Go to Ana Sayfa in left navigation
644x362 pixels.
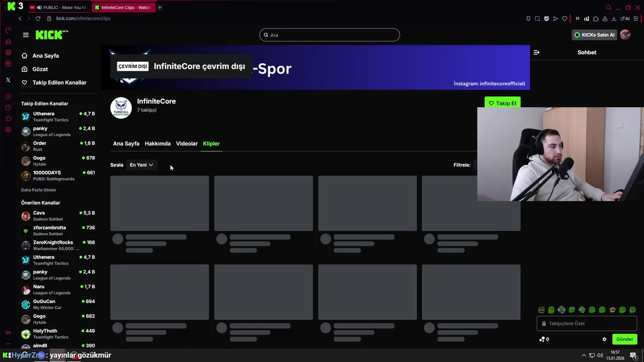[40, 56]
